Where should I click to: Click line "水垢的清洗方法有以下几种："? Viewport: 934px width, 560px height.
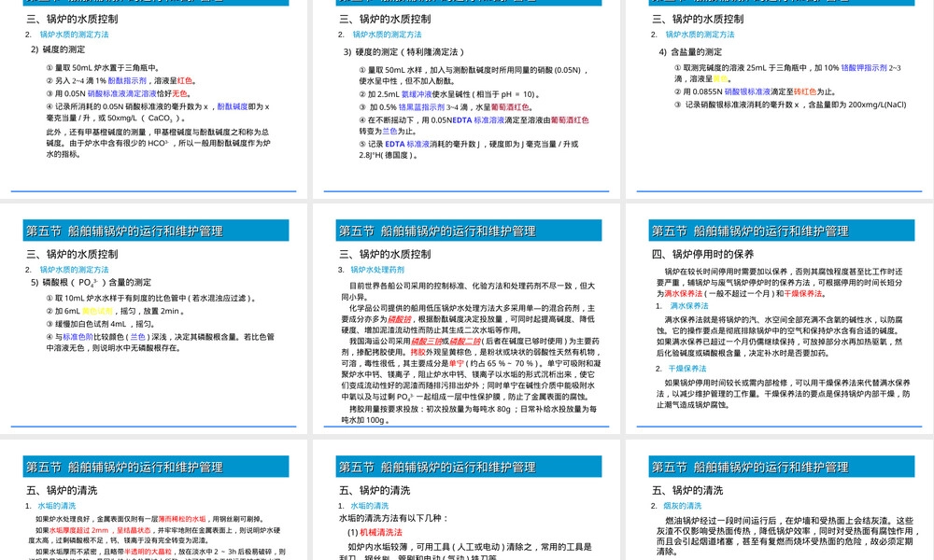pyautogui.click(x=393, y=518)
